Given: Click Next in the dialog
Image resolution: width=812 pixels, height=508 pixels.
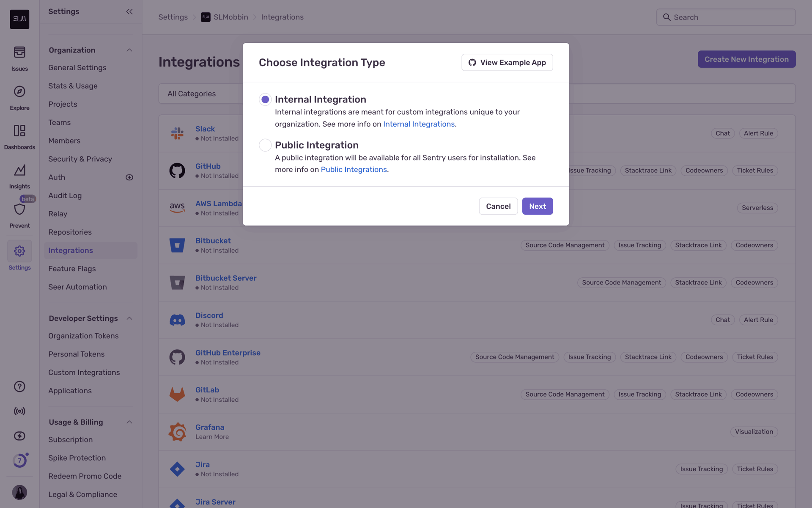Looking at the screenshot, I should tap(538, 206).
